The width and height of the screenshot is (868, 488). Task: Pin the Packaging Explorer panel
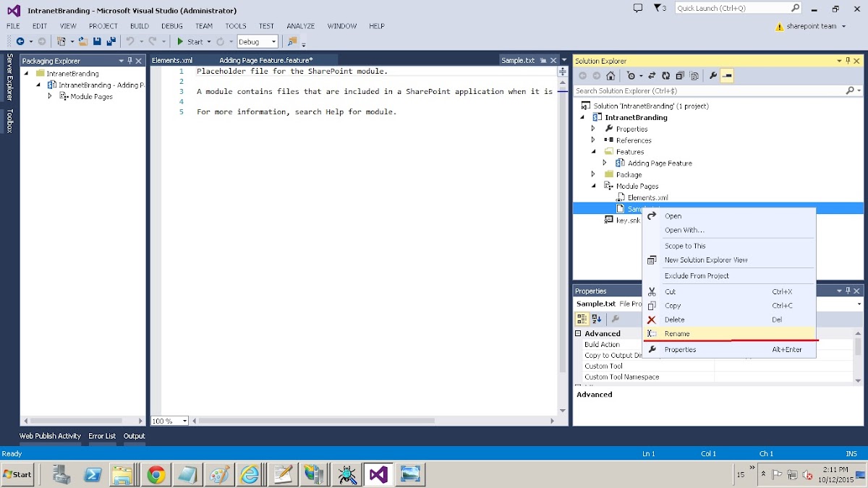click(129, 61)
